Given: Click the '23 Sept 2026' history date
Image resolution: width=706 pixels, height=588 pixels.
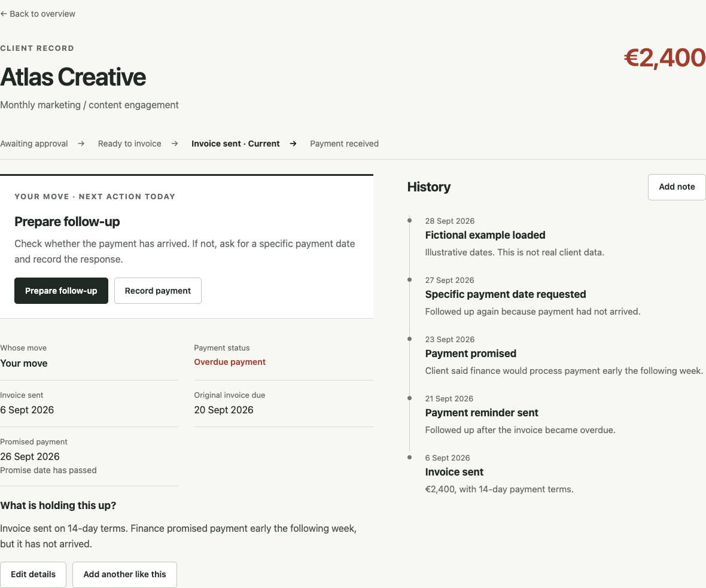Looking at the screenshot, I should pyautogui.click(x=450, y=340).
